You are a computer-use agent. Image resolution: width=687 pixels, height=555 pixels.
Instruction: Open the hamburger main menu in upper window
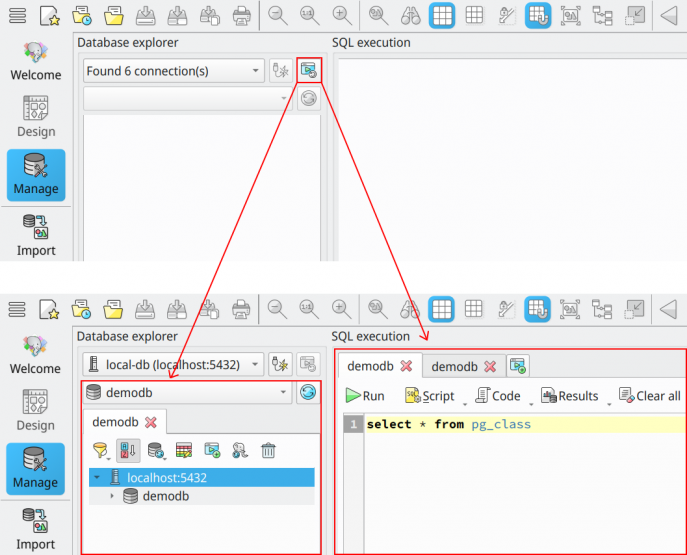pos(18,16)
